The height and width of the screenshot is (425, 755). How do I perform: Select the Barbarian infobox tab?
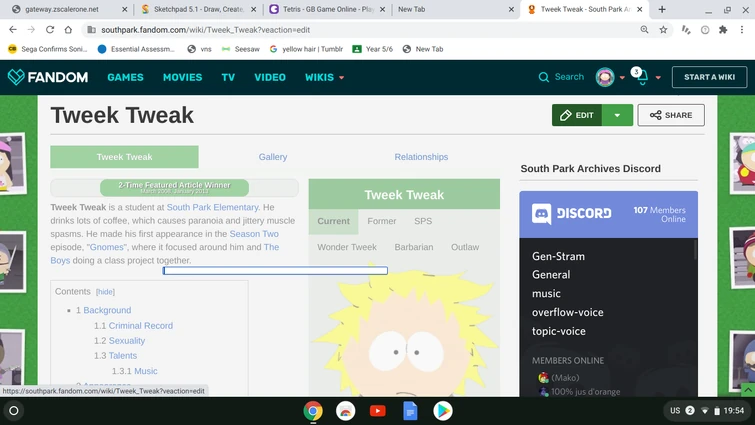point(414,247)
